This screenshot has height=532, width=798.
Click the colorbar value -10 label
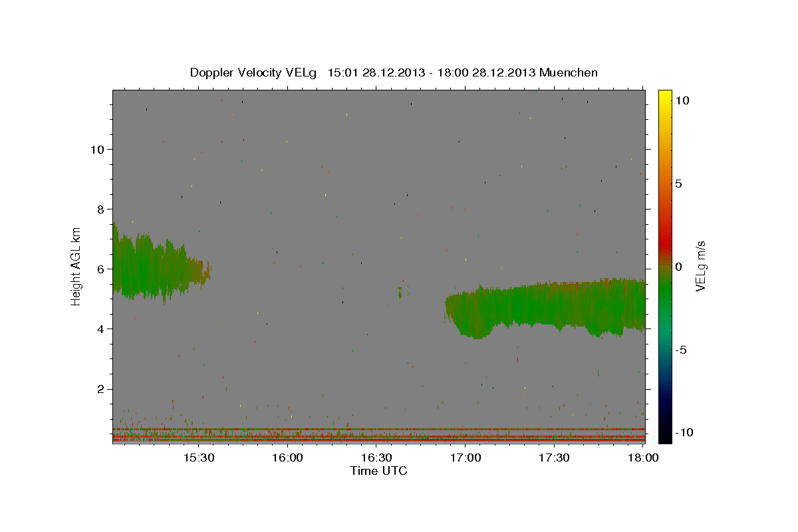[683, 433]
